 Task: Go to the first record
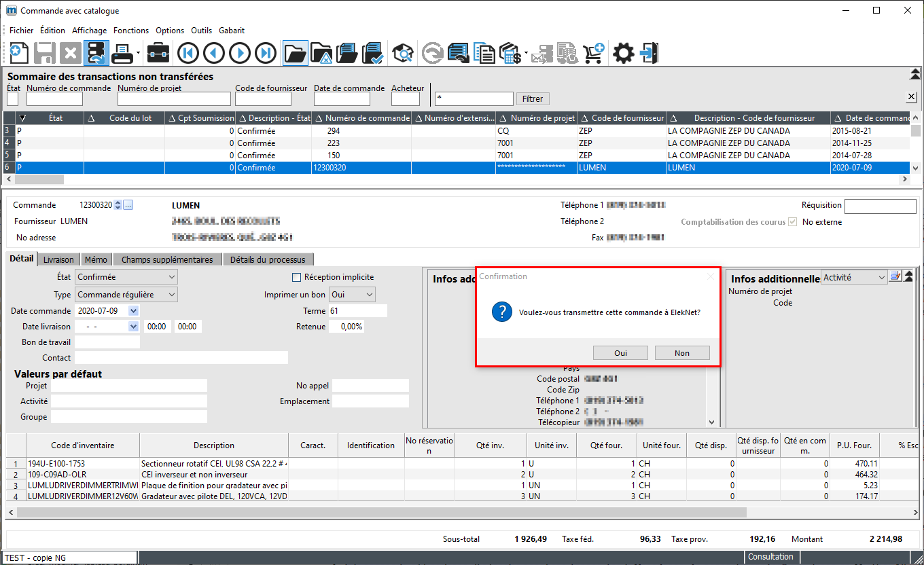189,52
